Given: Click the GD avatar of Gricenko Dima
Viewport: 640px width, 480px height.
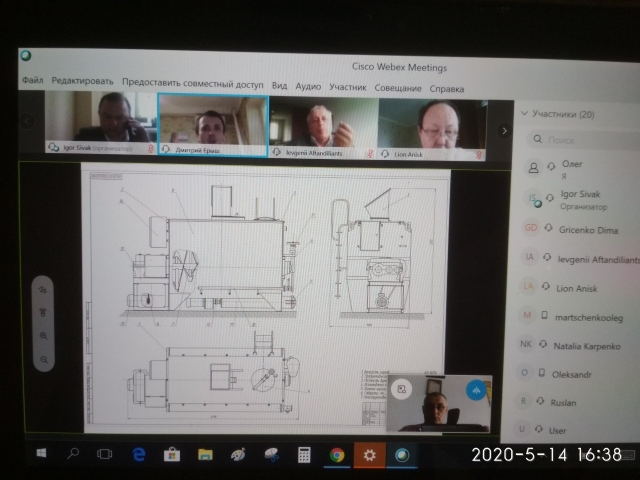Looking at the screenshot, I should click(x=531, y=228).
